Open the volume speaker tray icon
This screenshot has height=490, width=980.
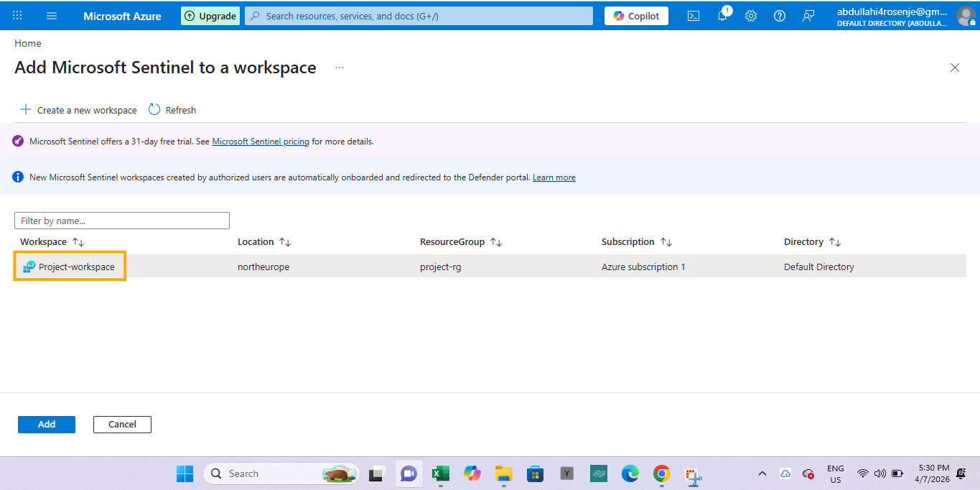point(880,473)
